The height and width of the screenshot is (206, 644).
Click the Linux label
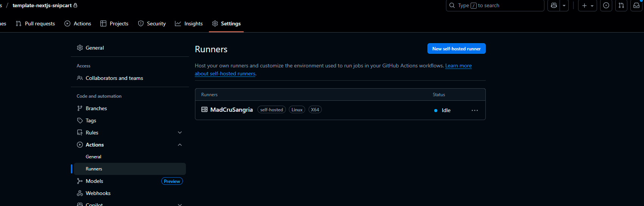297,110
